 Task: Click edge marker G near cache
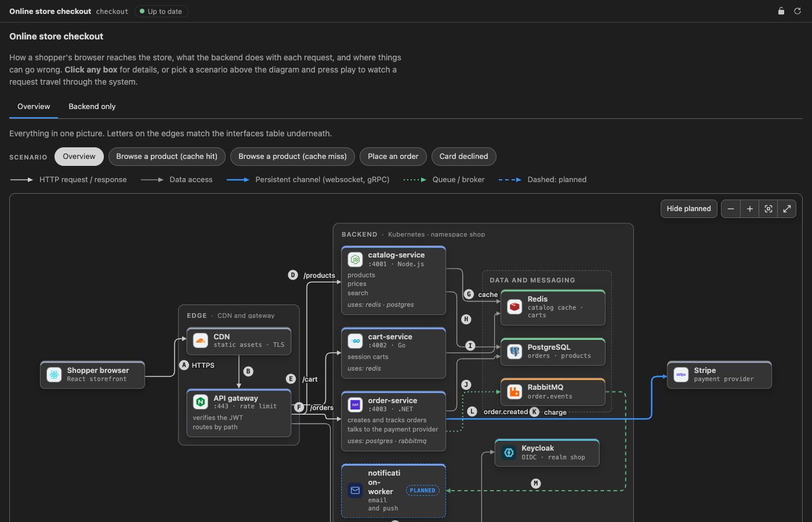469,295
